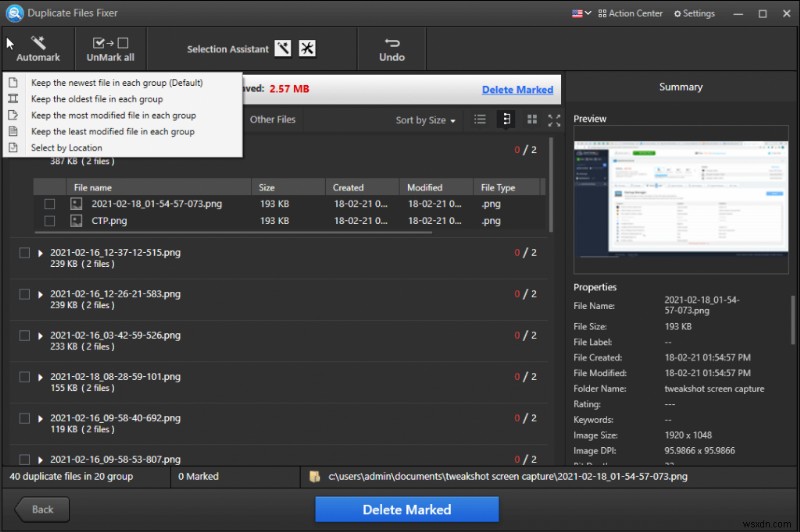Click the Undo arrow button
800x532 pixels.
[392, 49]
